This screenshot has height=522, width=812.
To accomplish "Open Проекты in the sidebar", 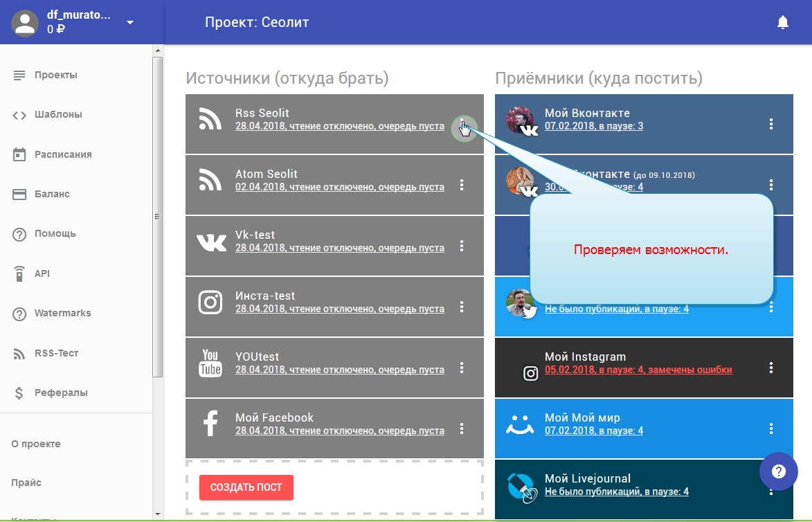I will 56,75.
